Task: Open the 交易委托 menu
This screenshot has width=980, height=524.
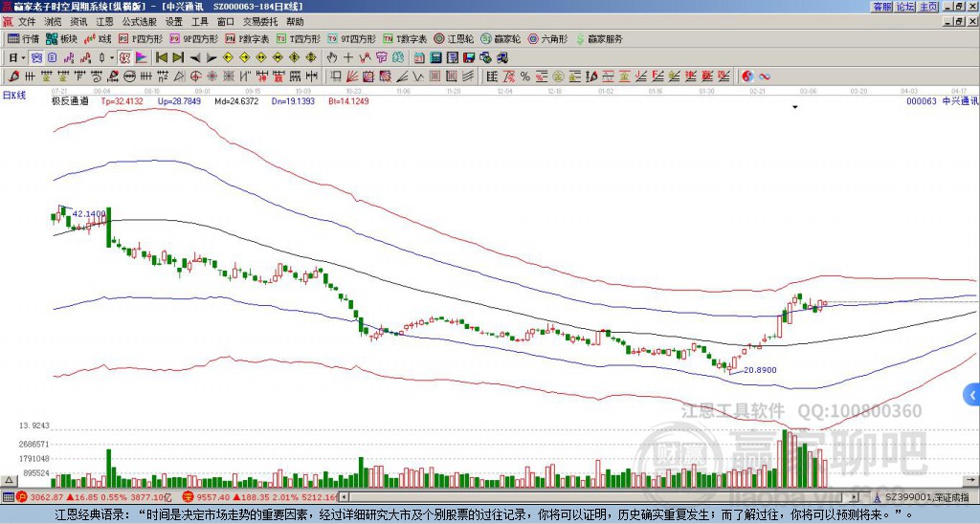Action: [x=260, y=22]
